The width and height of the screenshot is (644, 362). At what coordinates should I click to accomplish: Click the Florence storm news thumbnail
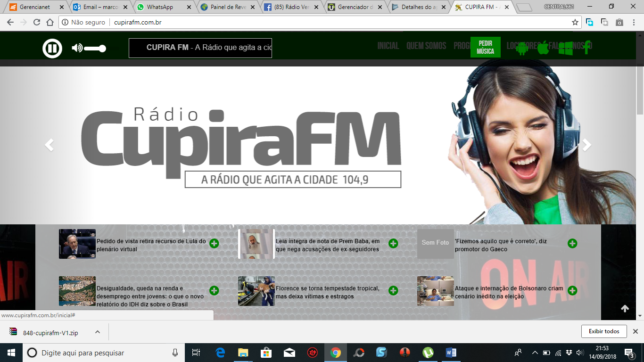point(256,291)
